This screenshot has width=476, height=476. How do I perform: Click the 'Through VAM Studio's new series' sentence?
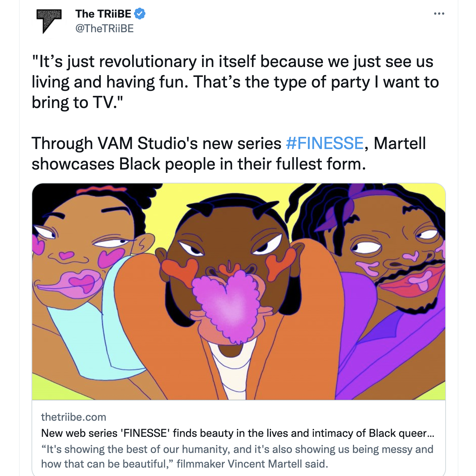point(157,143)
